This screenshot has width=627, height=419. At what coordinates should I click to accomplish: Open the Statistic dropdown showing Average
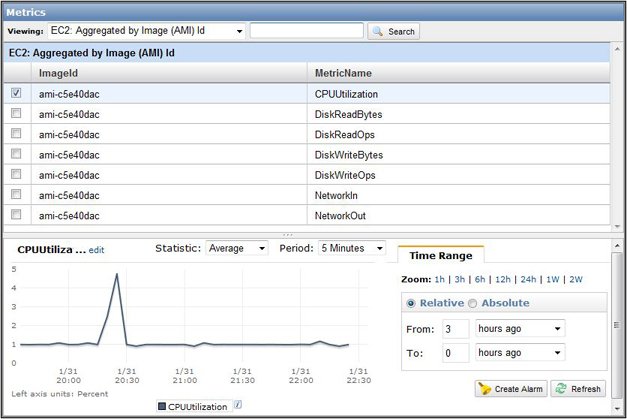(237, 248)
